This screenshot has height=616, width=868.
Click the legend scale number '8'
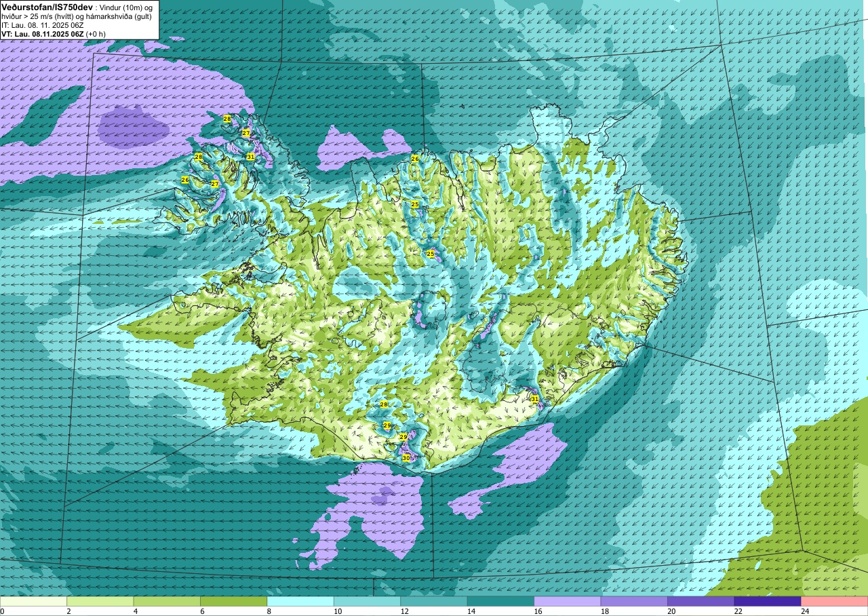coord(269,611)
